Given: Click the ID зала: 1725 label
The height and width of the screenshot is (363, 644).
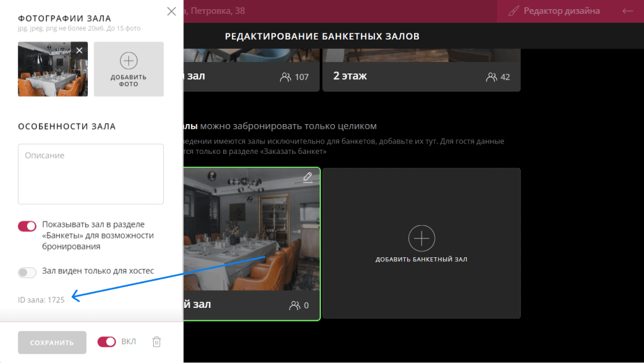Looking at the screenshot, I should (x=40, y=299).
